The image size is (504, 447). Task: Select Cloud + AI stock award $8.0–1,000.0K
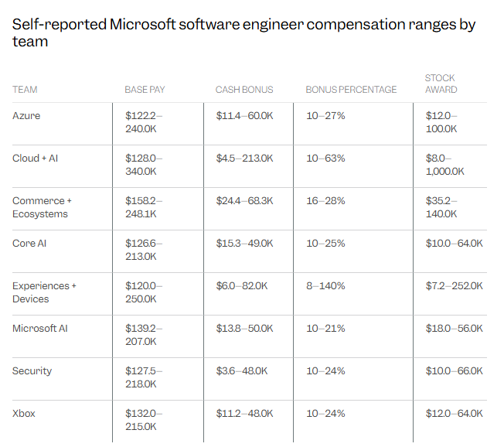click(x=444, y=165)
